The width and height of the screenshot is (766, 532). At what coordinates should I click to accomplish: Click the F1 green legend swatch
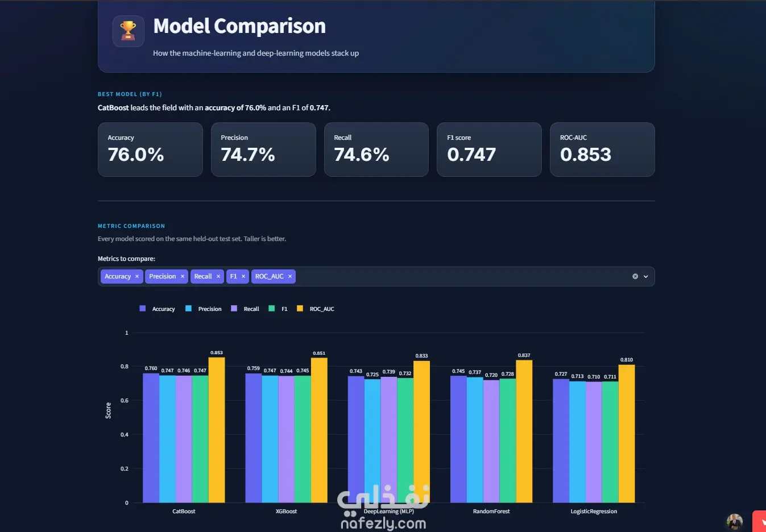pos(272,309)
